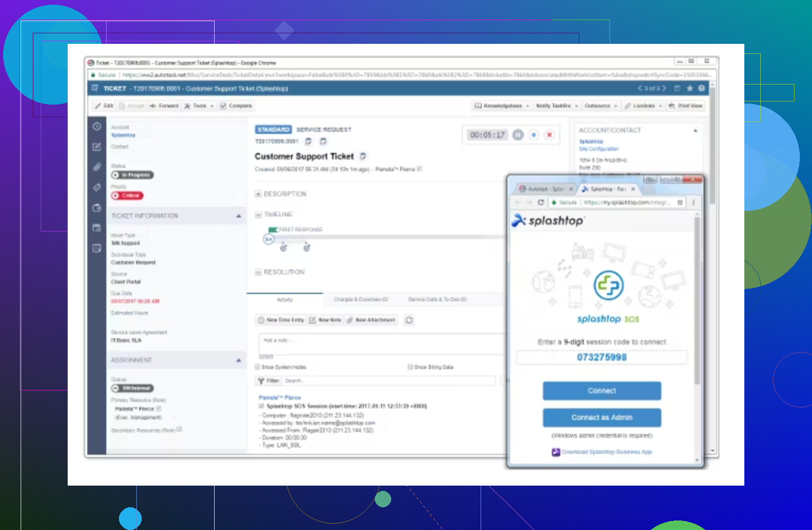The height and width of the screenshot is (530, 812).
Task: Click the Connect as Admin button
Action: 602,417
